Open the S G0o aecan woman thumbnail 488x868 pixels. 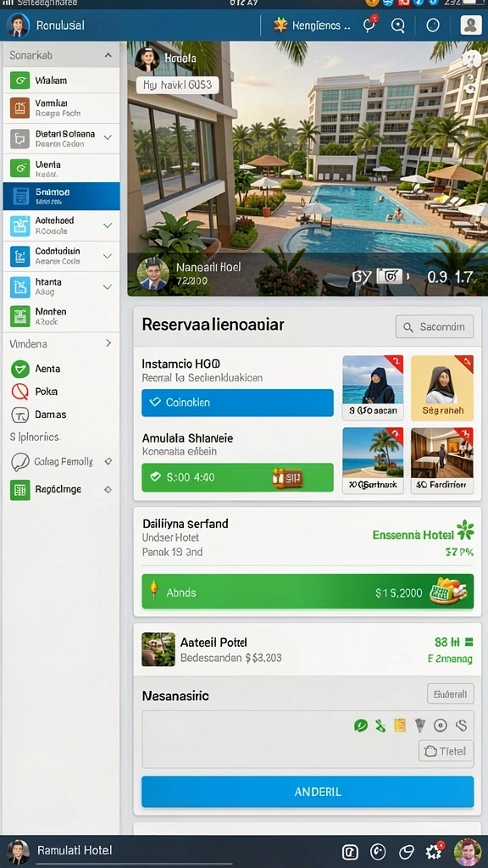click(x=373, y=387)
